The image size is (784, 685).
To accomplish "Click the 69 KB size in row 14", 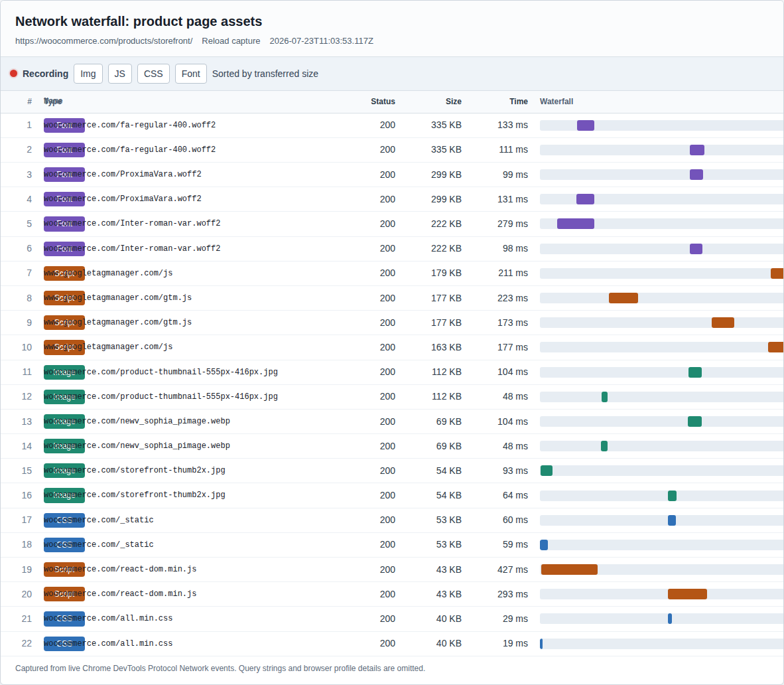I will tap(449, 446).
